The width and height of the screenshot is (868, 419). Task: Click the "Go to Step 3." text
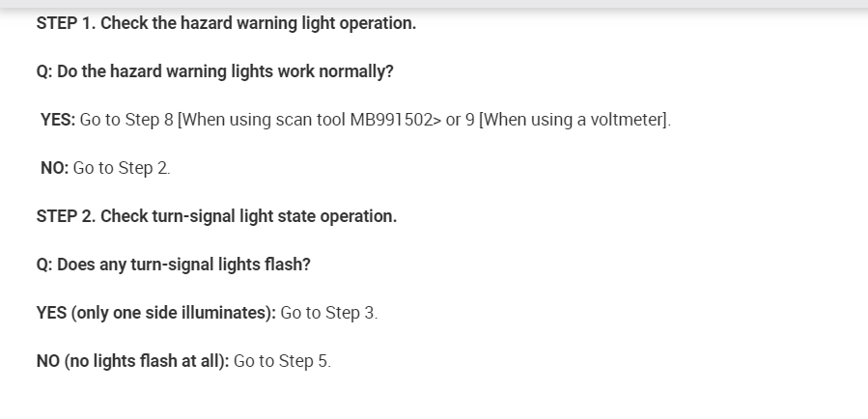[328, 313]
